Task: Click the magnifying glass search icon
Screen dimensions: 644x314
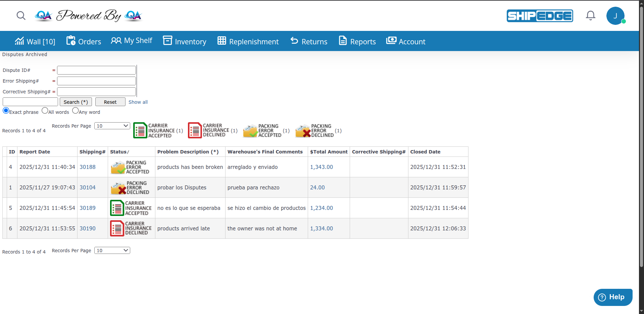Action: click(21, 15)
